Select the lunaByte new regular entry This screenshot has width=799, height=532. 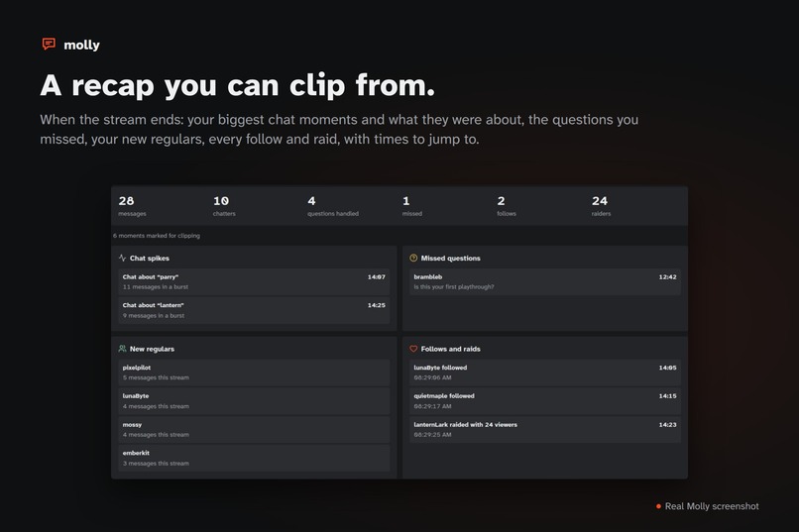click(x=254, y=401)
